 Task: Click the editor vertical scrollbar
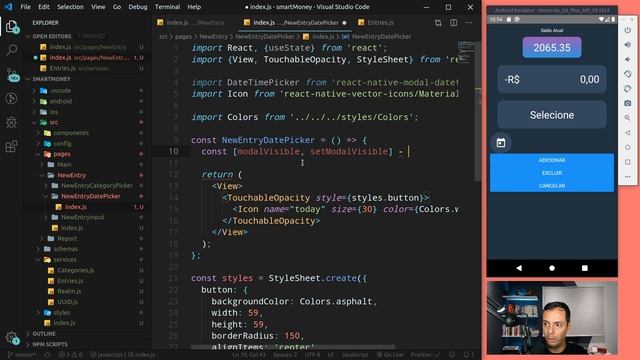478,110
